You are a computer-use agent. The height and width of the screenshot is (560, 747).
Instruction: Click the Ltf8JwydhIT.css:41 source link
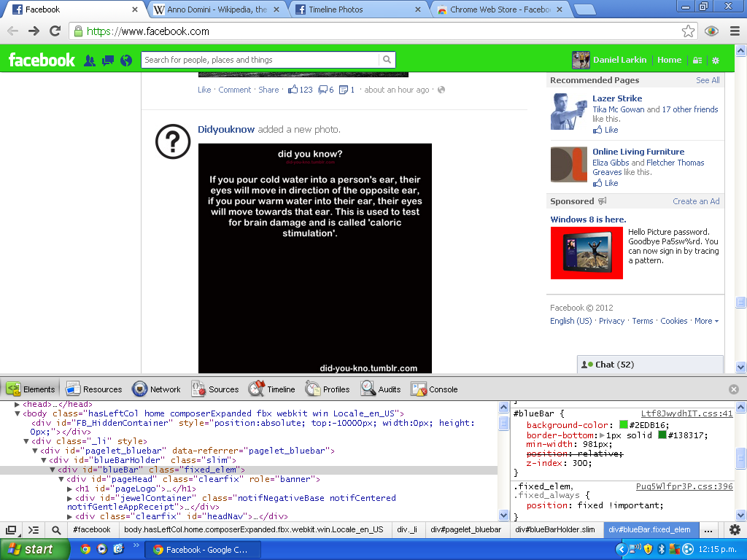[x=686, y=413]
